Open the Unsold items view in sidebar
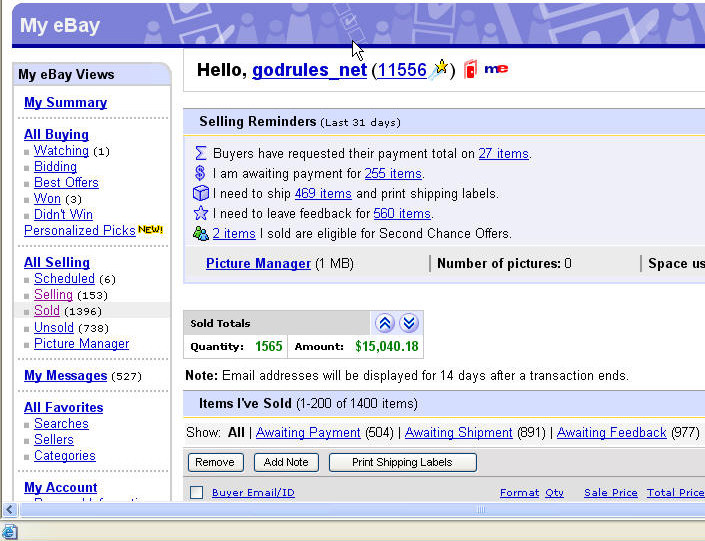 pyautogui.click(x=54, y=327)
